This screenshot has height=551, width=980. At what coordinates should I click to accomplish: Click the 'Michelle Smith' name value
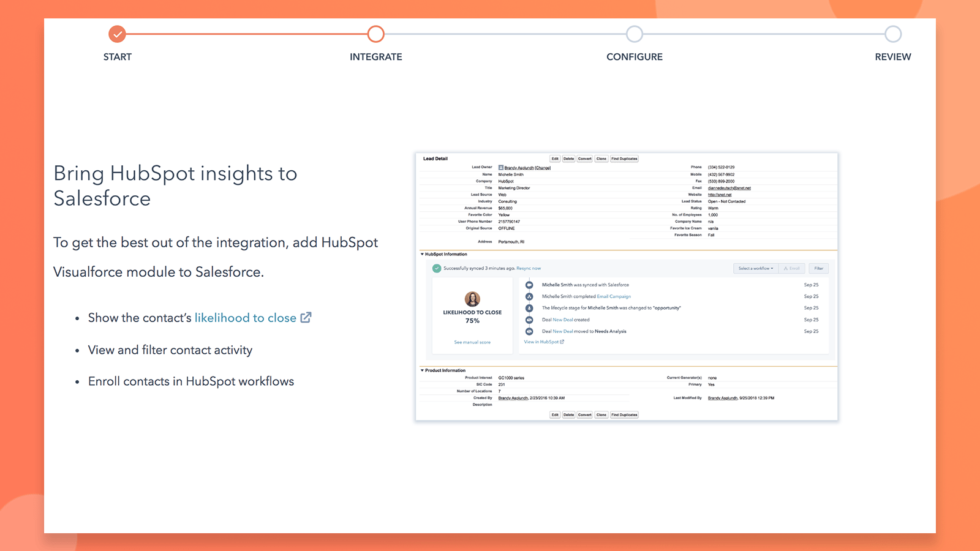click(x=511, y=174)
